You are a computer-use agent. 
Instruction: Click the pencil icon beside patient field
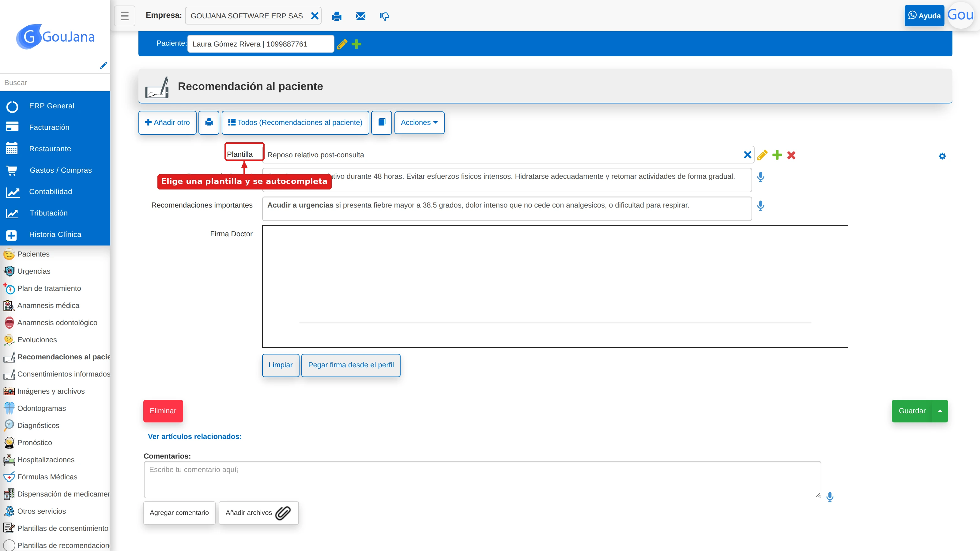(x=342, y=44)
